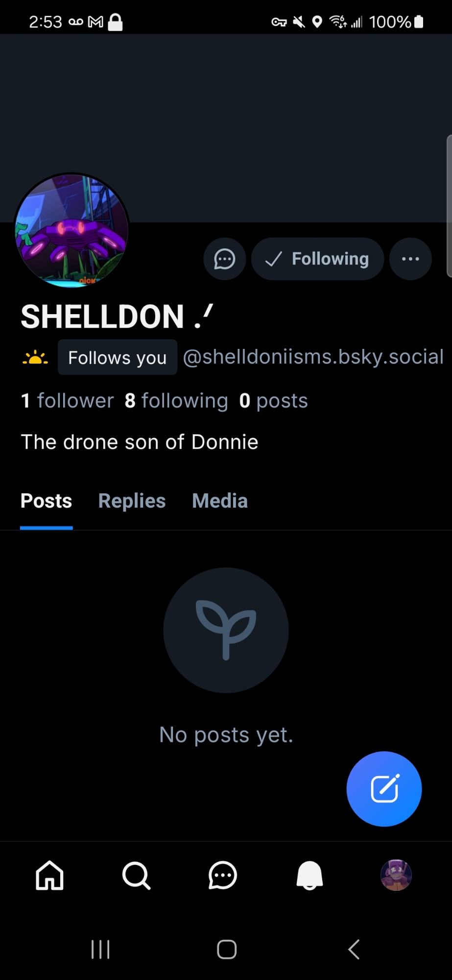Tap SHELLDON's profile avatar picture

(x=72, y=230)
